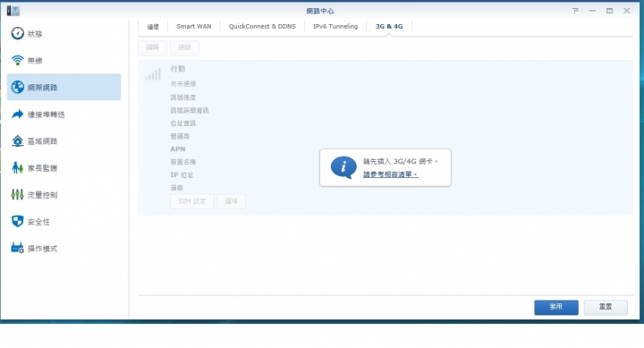Click the 位址資訊 address info label
The image size is (644, 348).
click(183, 123)
